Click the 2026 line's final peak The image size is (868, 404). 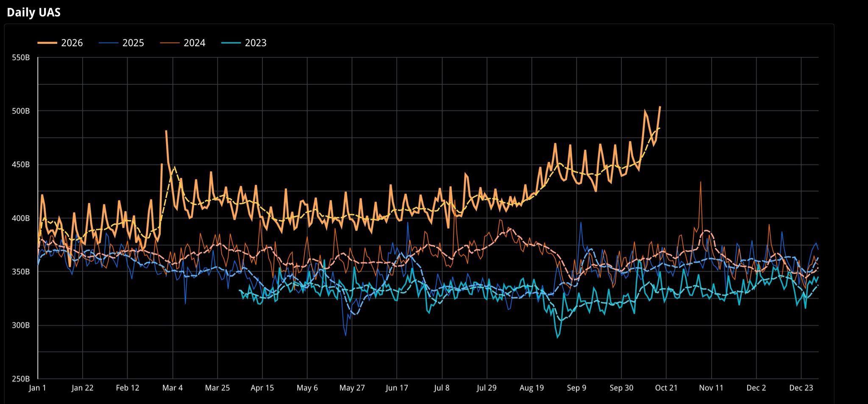coord(660,107)
